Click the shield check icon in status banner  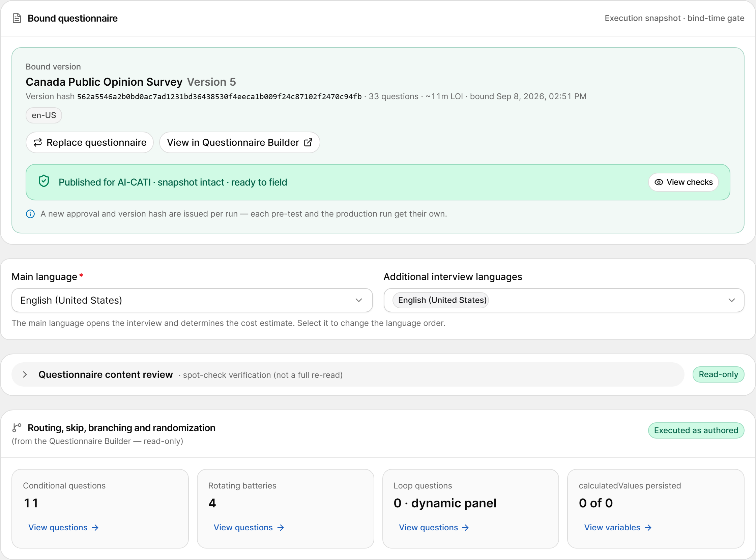pyautogui.click(x=44, y=181)
